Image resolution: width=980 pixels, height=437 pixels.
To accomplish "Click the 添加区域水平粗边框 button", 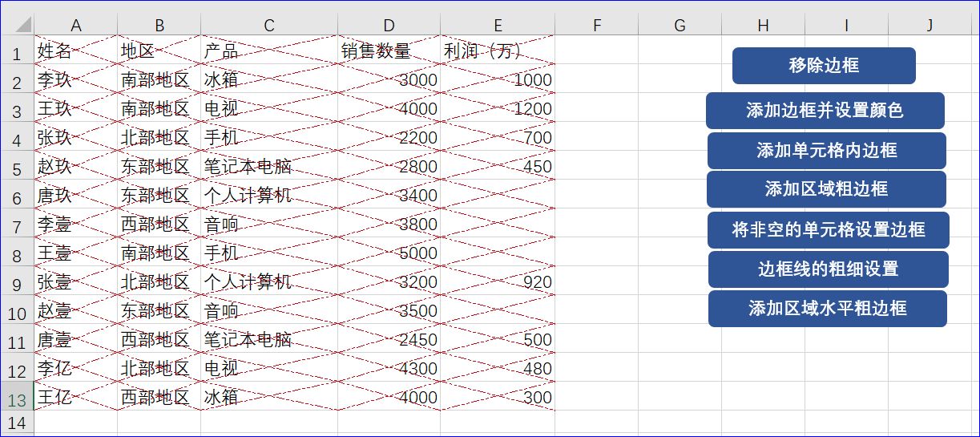I will tap(828, 309).
